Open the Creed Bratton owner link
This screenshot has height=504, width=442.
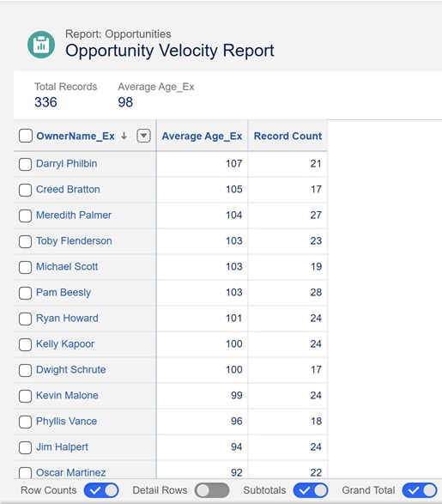(68, 189)
